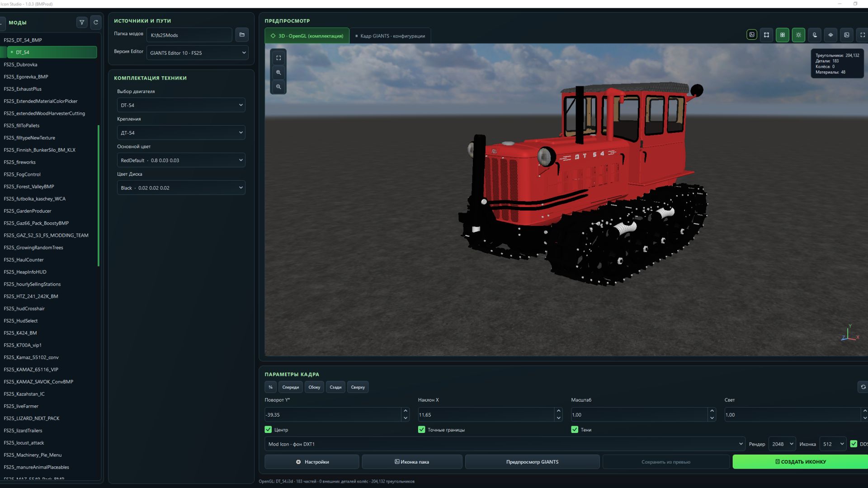Browse for the mods folder via the folder icon

[242, 35]
